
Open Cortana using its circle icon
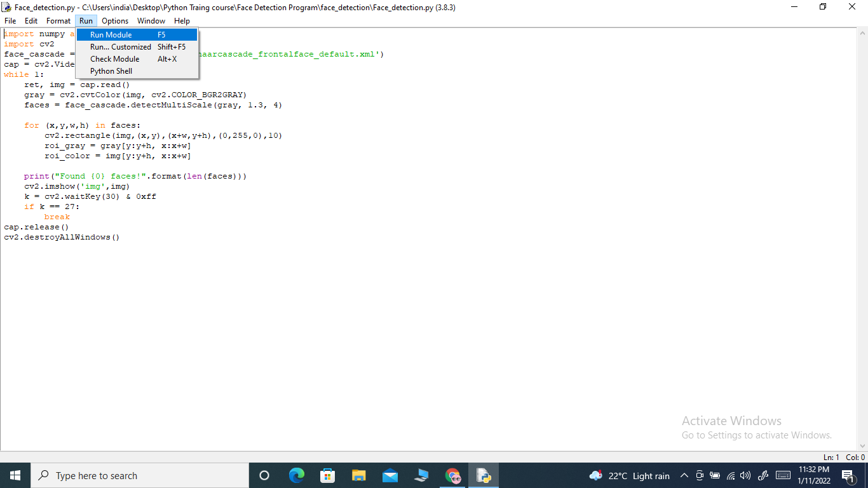pyautogui.click(x=265, y=475)
